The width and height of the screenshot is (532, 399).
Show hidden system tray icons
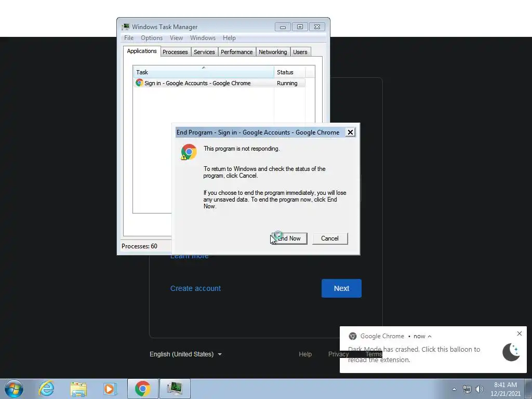coord(454,389)
